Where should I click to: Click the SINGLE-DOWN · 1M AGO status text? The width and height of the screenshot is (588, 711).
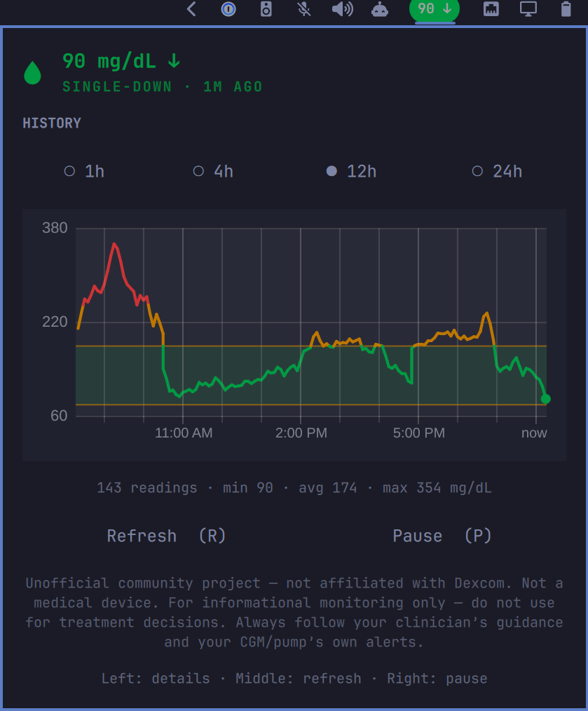tap(163, 87)
